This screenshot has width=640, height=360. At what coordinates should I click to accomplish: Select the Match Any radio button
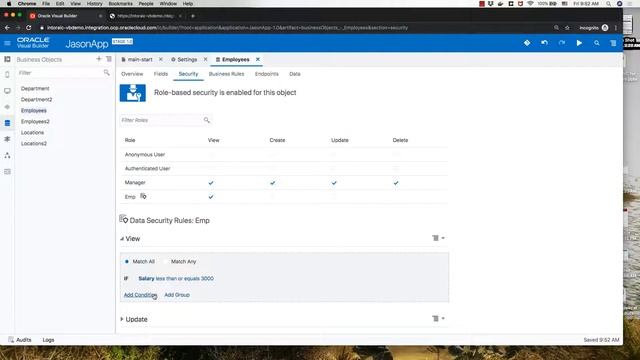[165, 261]
